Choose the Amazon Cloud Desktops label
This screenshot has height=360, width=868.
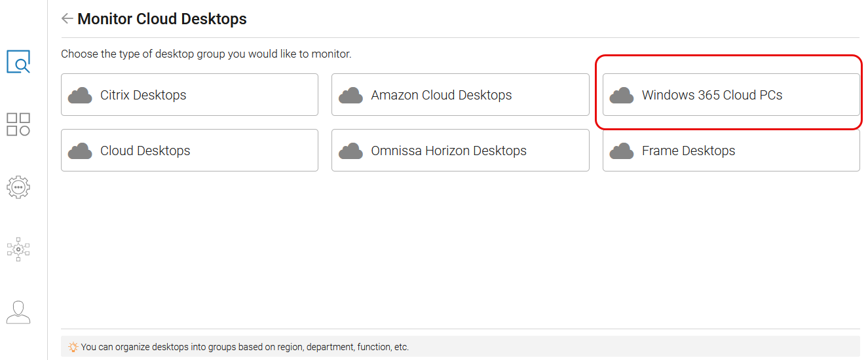tap(441, 95)
